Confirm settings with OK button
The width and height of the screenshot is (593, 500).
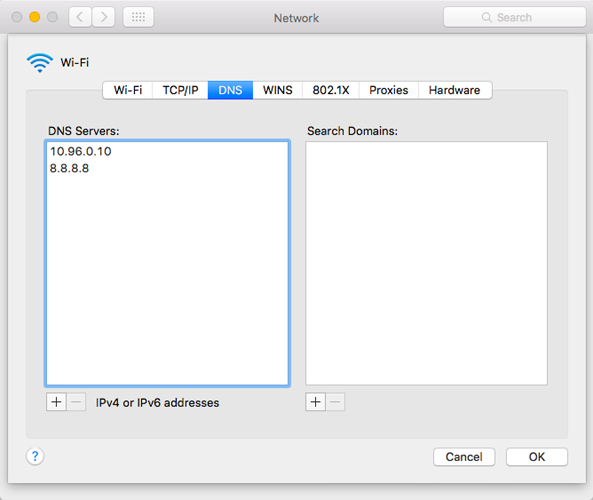[x=537, y=457]
